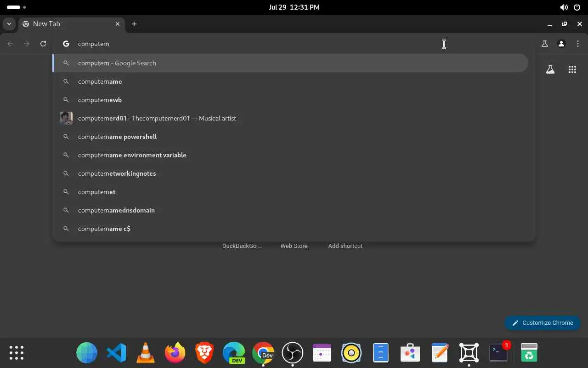Open the clock showing Jul 29 12:31 PM
Screen dimensions: 588x368
(x=294, y=7)
